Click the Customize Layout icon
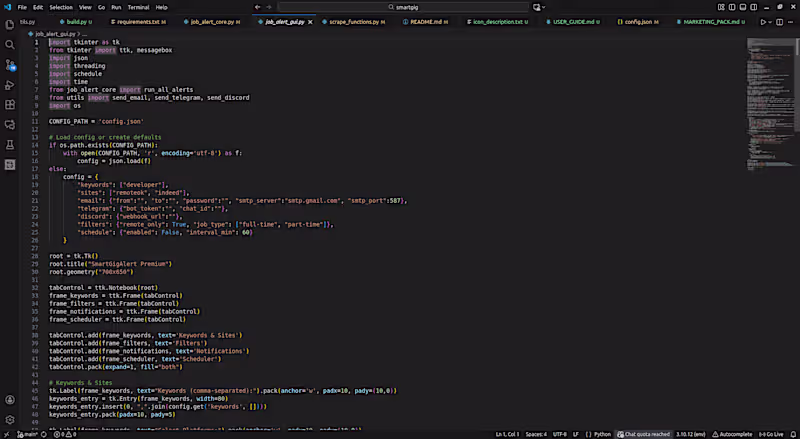Screen dimensions: 800x439 click(721, 7)
